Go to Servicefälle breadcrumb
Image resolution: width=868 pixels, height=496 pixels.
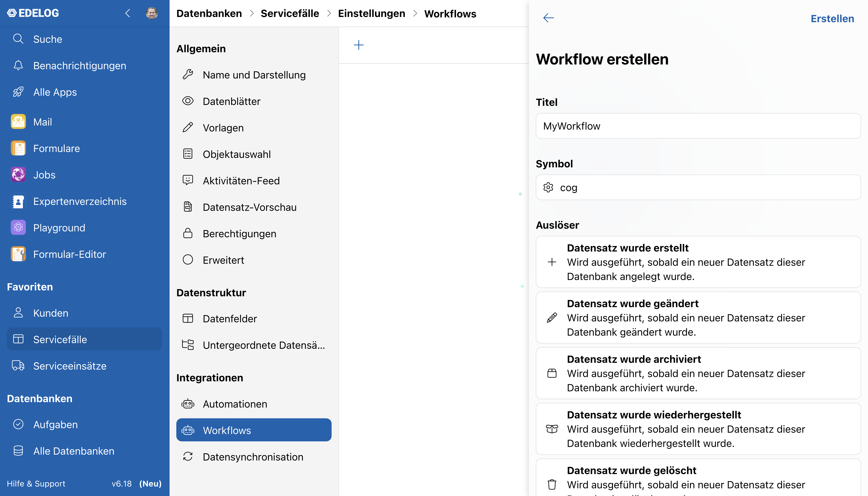[290, 13]
